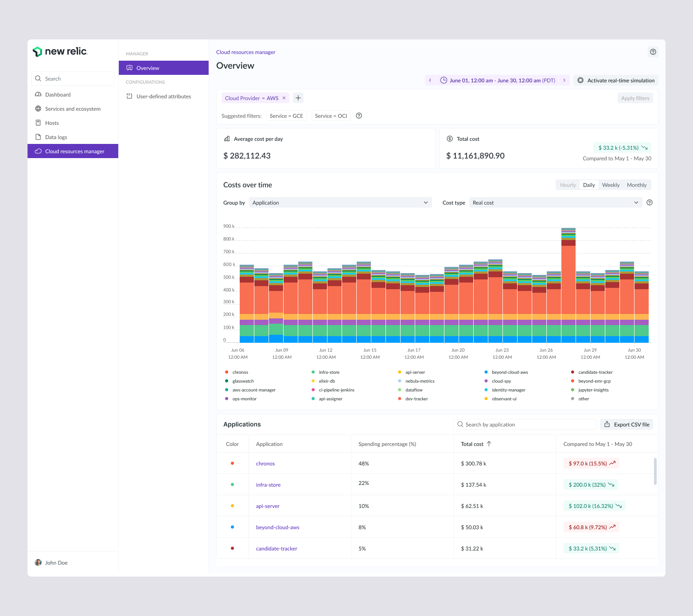Toggle the chronos series in chart legend

pos(237,372)
